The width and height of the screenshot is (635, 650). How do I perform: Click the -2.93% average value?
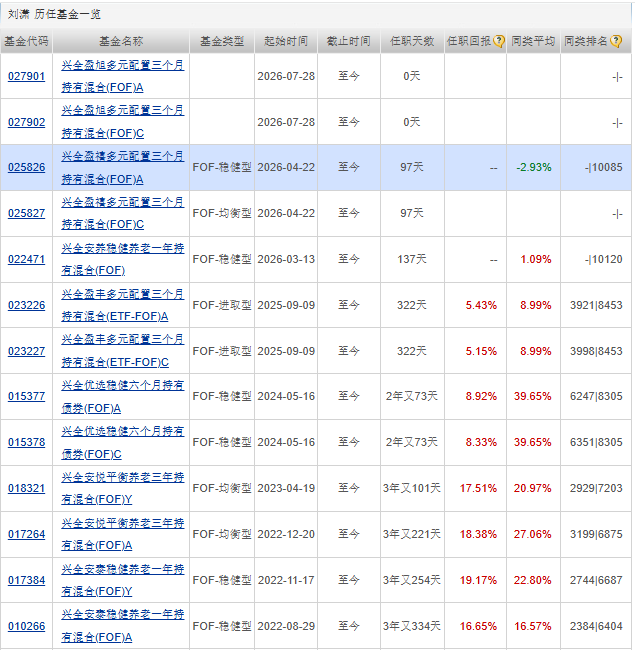point(534,167)
